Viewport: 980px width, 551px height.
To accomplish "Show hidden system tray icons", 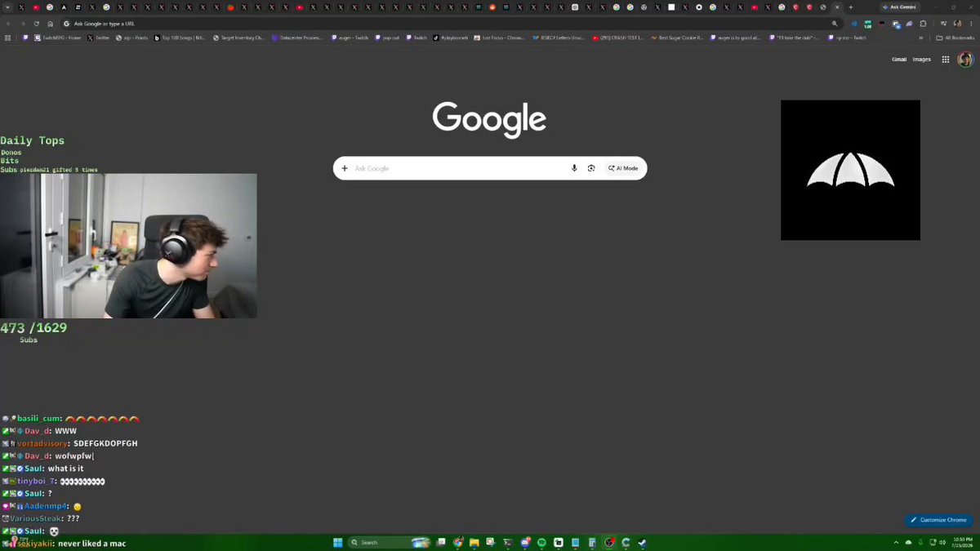I will pyautogui.click(x=897, y=542).
